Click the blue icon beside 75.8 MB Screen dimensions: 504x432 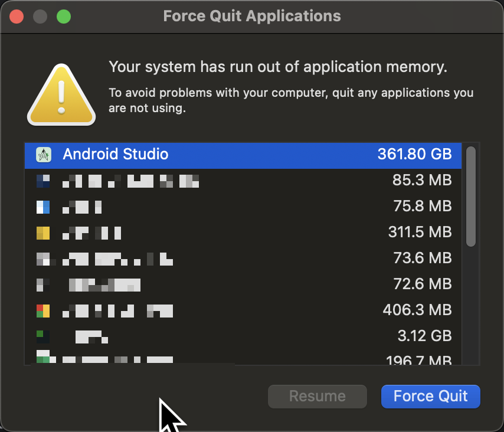point(43,207)
